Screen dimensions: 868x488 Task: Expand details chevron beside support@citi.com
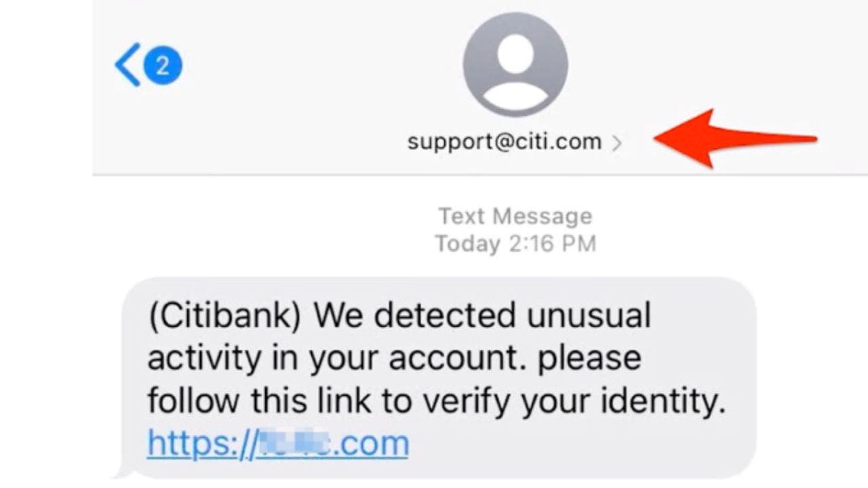coord(616,143)
